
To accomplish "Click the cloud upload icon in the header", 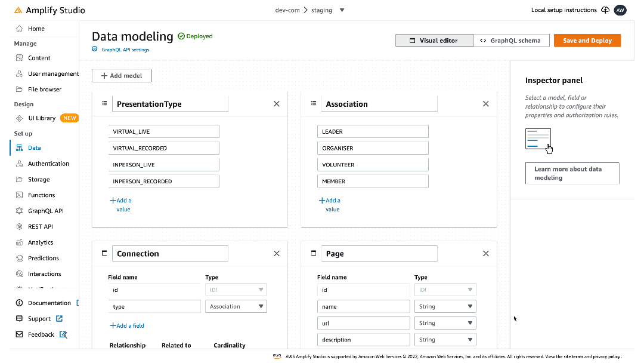I will [605, 10].
